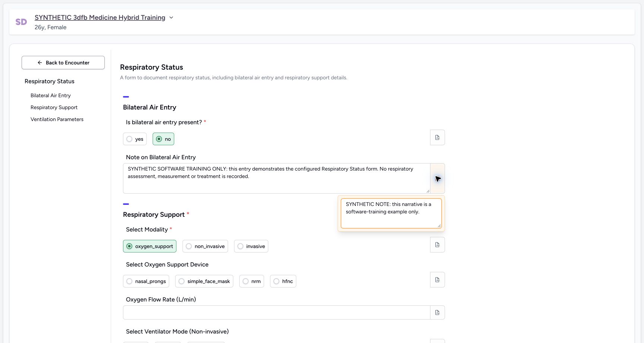Open note icon for Oxygen Support Device row
Image resolution: width=644 pixels, height=343 pixels.
pos(438,280)
